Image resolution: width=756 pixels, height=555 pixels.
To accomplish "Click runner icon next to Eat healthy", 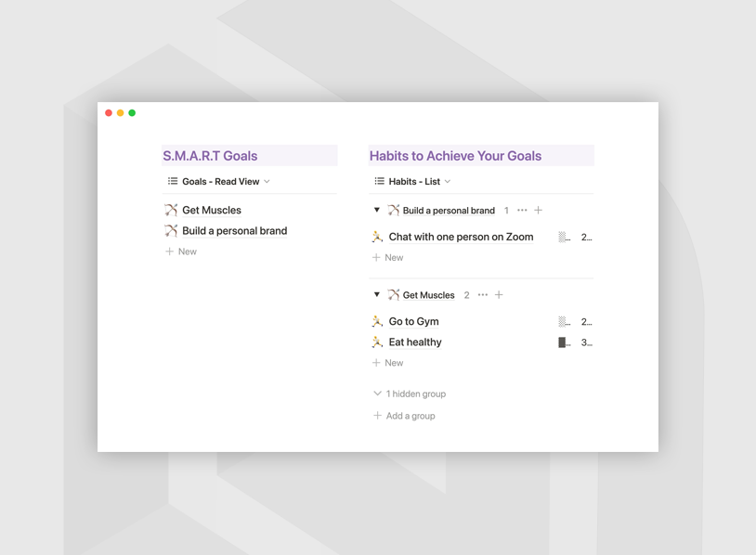I will coord(377,342).
